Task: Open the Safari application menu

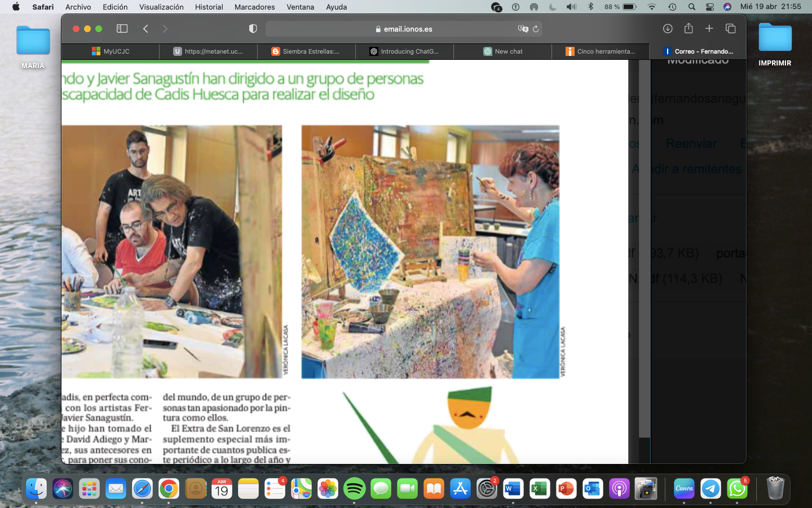Action: click(x=43, y=7)
